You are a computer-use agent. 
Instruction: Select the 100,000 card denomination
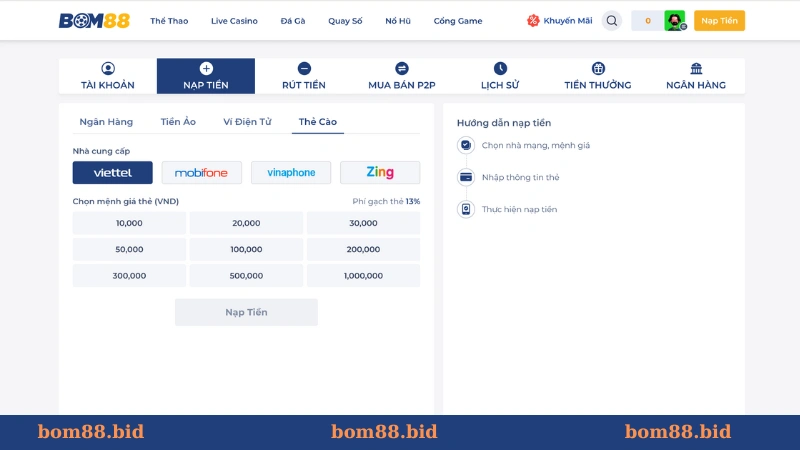(246, 249)
